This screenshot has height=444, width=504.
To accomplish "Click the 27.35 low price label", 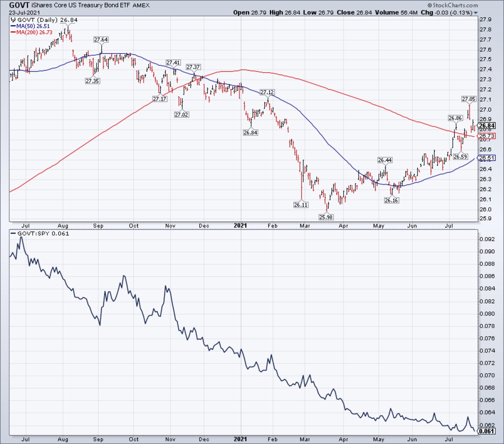I will tap(92, 81).
